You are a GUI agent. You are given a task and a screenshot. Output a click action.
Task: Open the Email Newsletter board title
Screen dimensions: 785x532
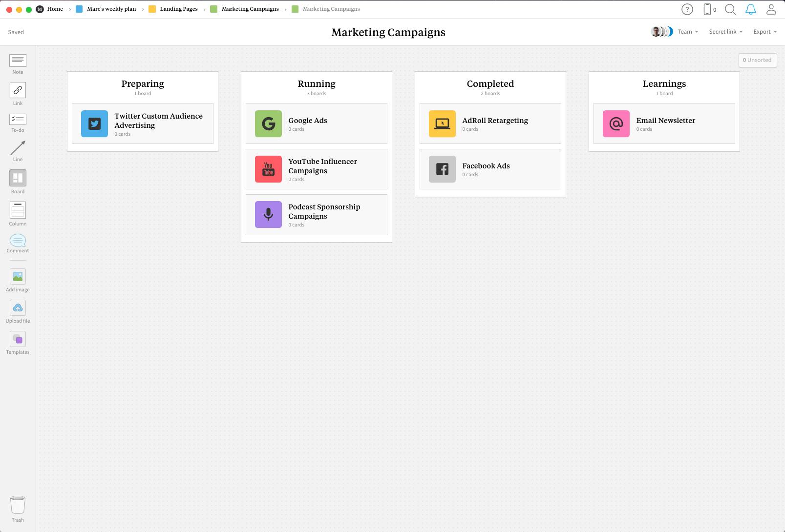665,121
